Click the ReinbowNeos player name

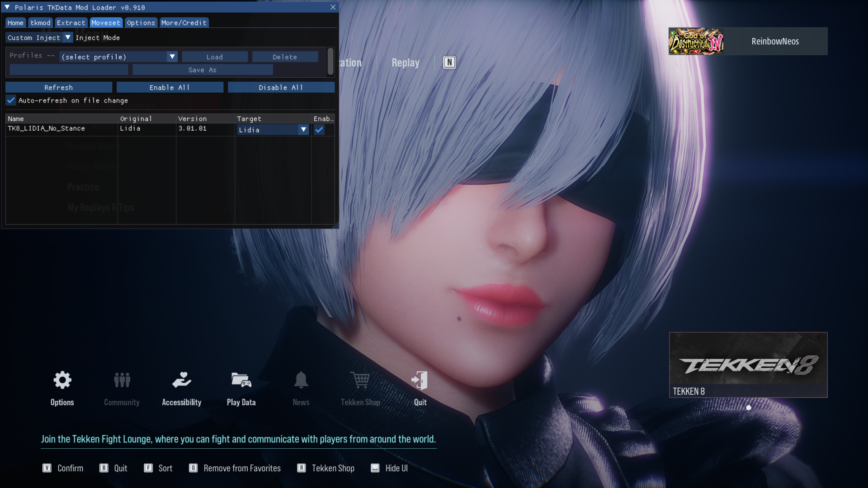click(775, 41)
